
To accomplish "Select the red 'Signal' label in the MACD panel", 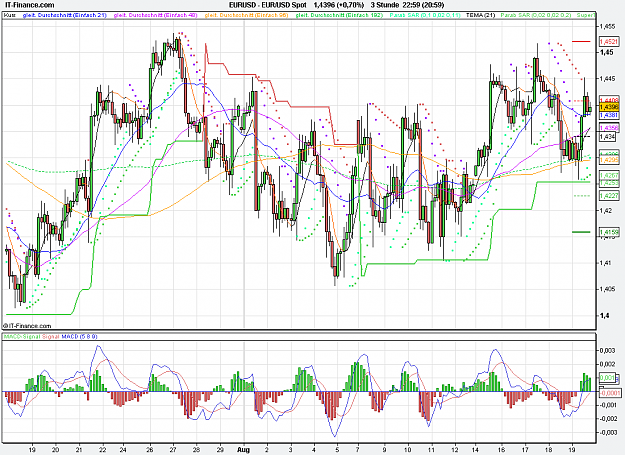I will click(x=51, y=337).
